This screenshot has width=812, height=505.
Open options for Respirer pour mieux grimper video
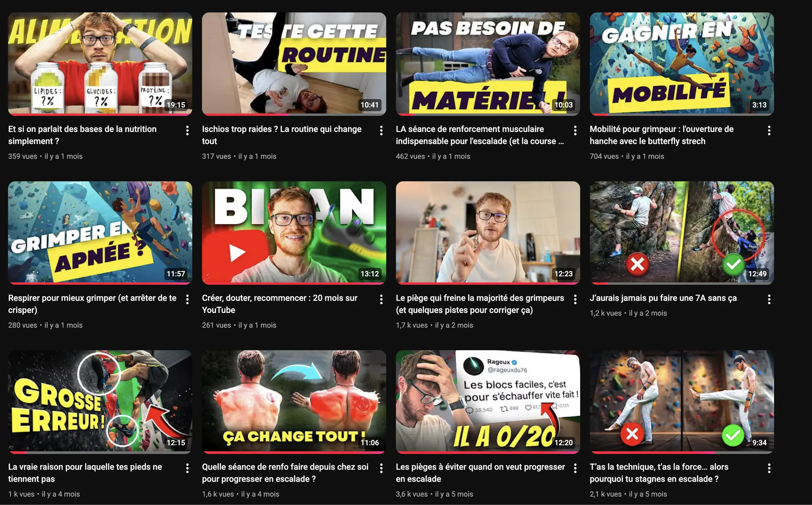click(x=187, y=299)
